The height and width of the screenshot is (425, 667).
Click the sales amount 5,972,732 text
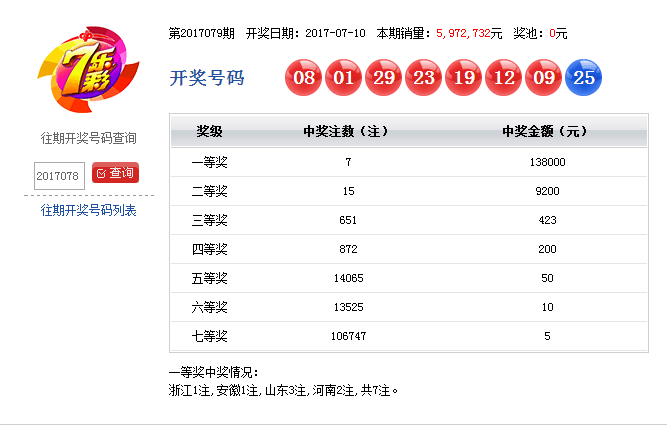(468, 33)
